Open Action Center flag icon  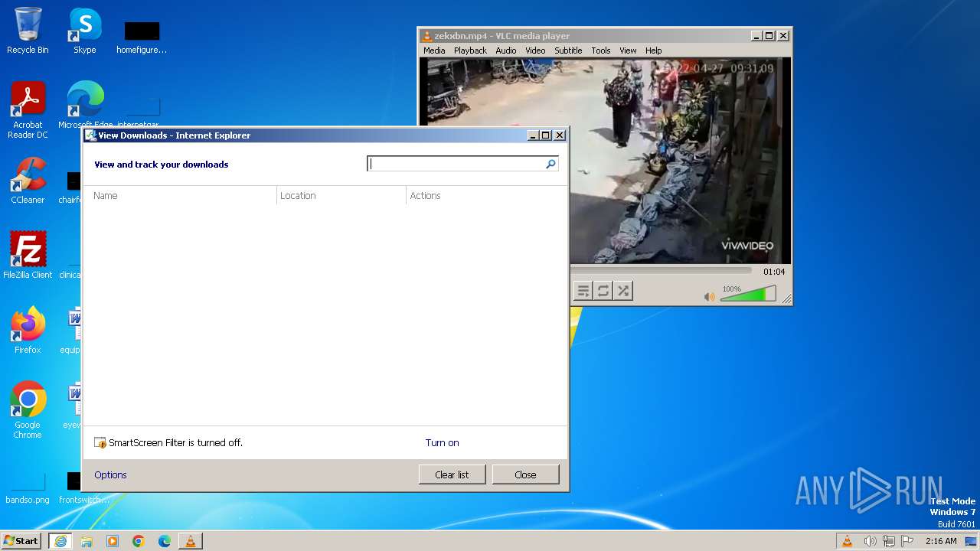[x=907, y=541]
